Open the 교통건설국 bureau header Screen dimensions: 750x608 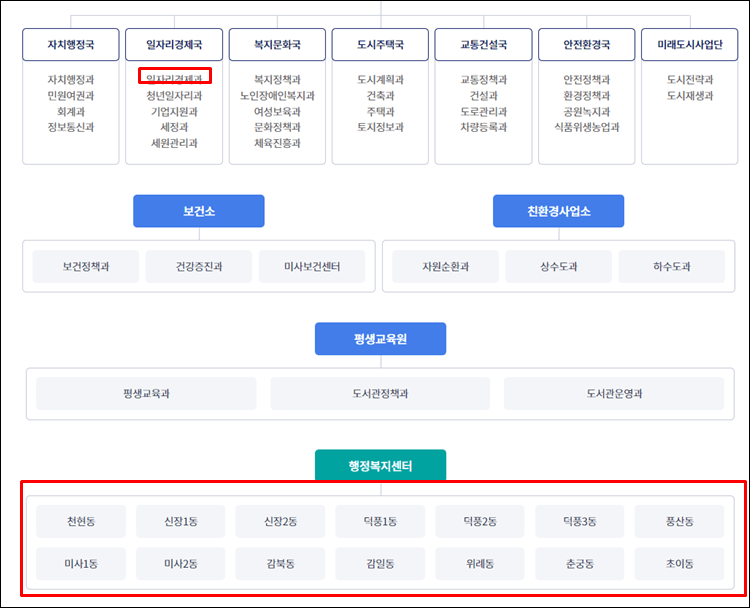click(x=484, y=44)
